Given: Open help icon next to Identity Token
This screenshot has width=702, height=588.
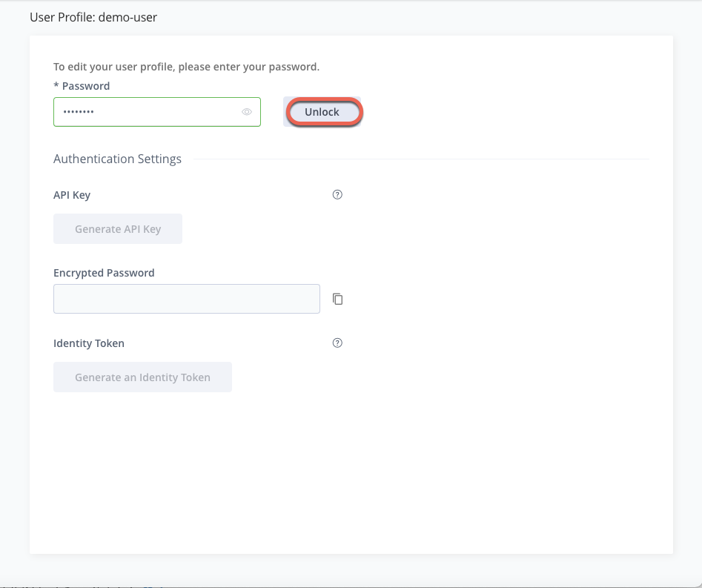Looking at the screenshot, I should click(x=337, y=343).
